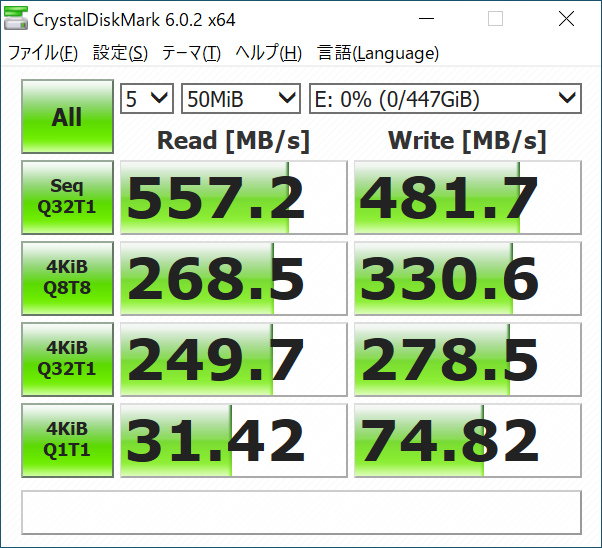Run the 4KiB Q8T8 benchmark
Image resolution: width=602 pixels, height=548 pixels.
[67, 278]
